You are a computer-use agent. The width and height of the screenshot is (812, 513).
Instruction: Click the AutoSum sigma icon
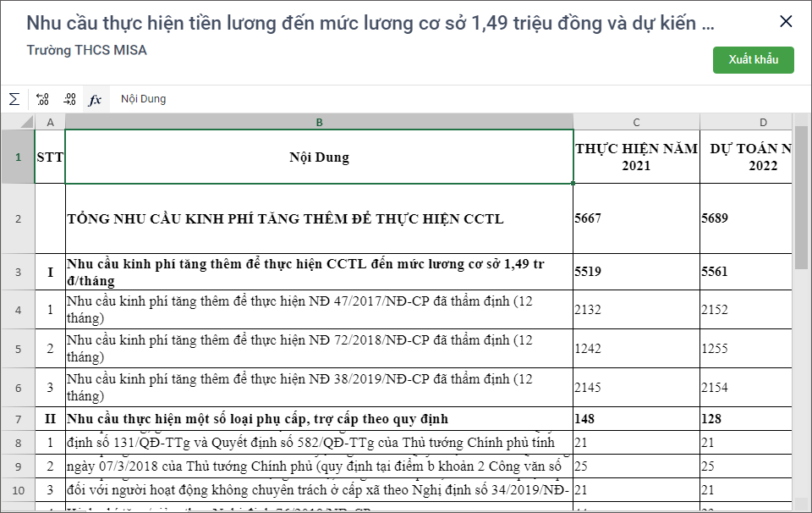14,99
